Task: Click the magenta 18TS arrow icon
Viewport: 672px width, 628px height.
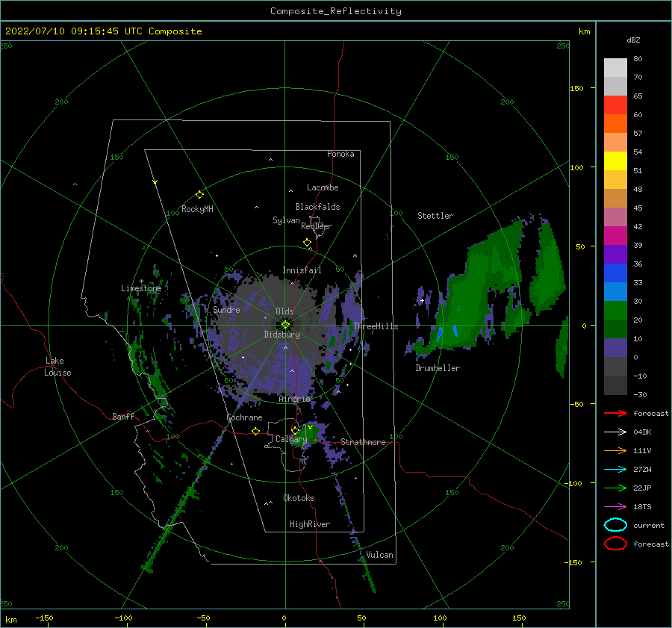Action: [615, 507]
